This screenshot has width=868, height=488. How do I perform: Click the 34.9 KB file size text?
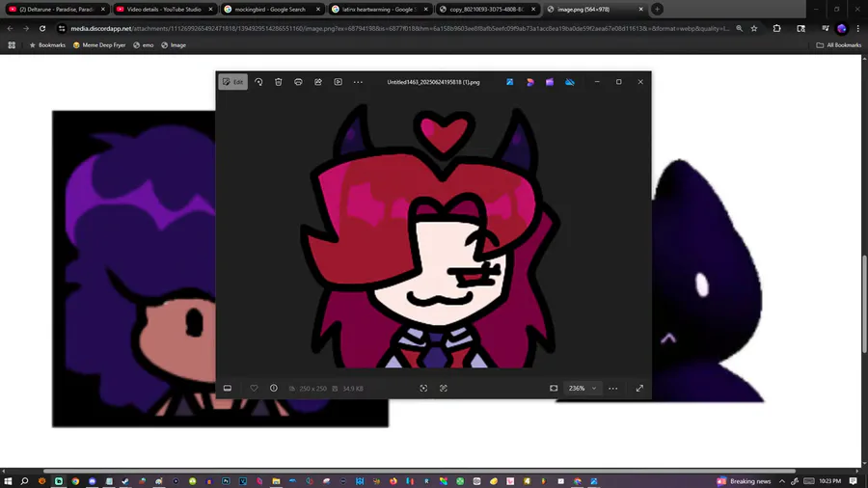[x=353, y=389]
